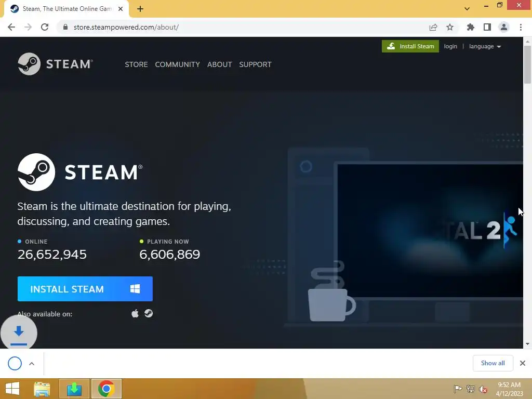Click the green download app on taskbar

[74, 389]
